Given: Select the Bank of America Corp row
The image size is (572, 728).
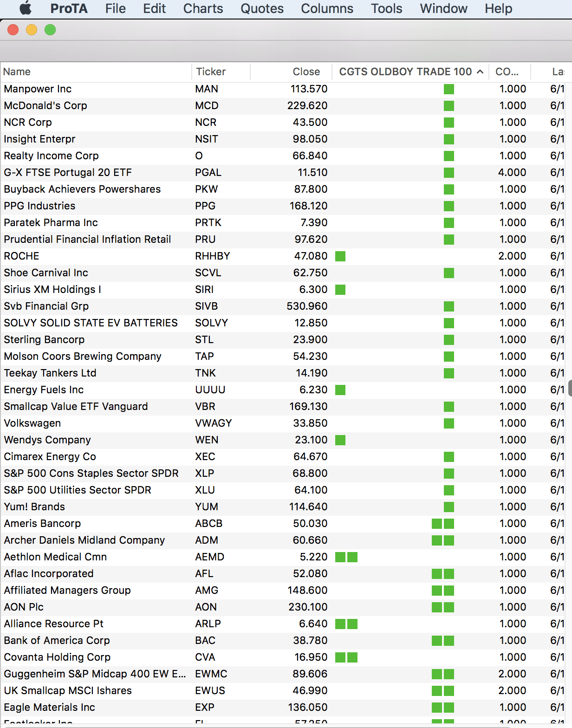Looking at the screenshot, I should coord(283,641).
